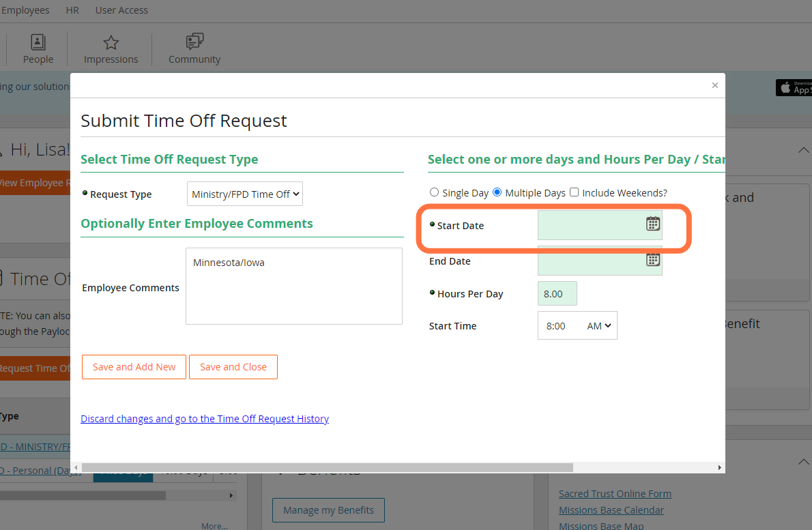
Task: Open the Start Time AM/PM dropdown
Action: 599,325
